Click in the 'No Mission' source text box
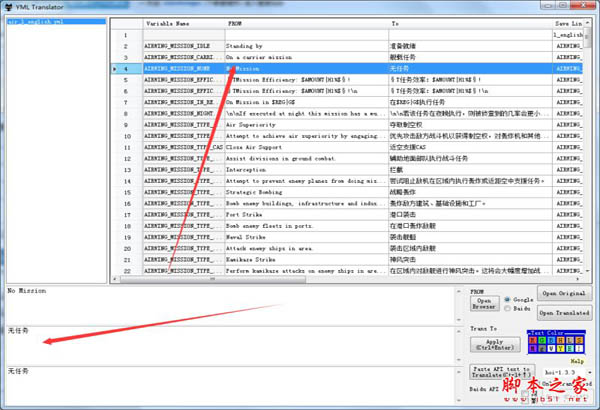Screen dimensions: 600x410 (x=230, y=305)
